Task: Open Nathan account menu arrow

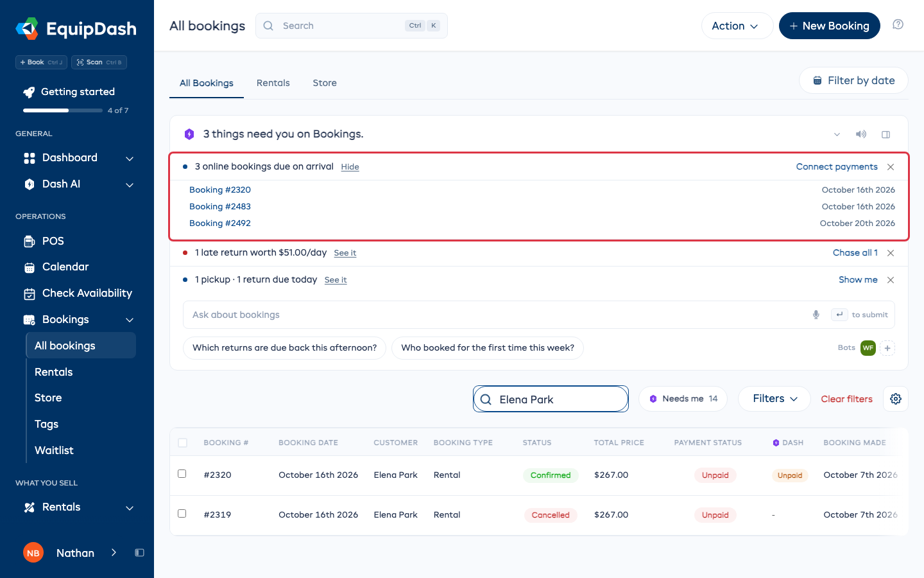Action: (x=114, y=552)
